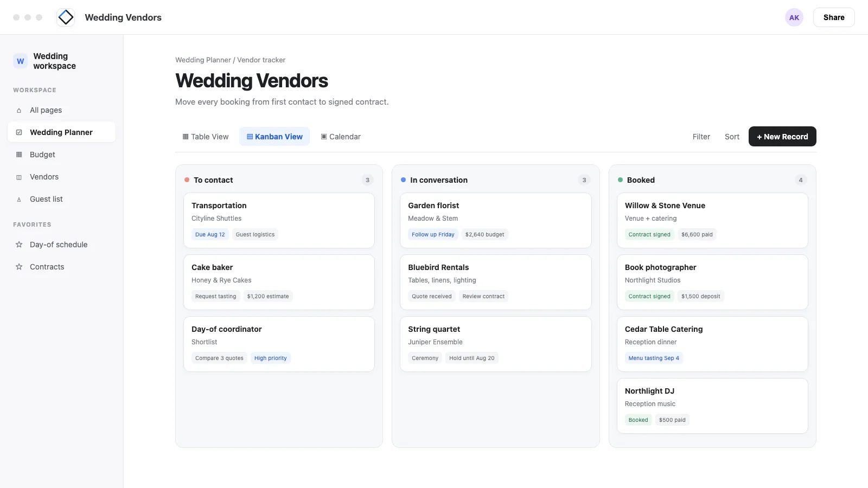Click the person icon beside Guest list

19,199
